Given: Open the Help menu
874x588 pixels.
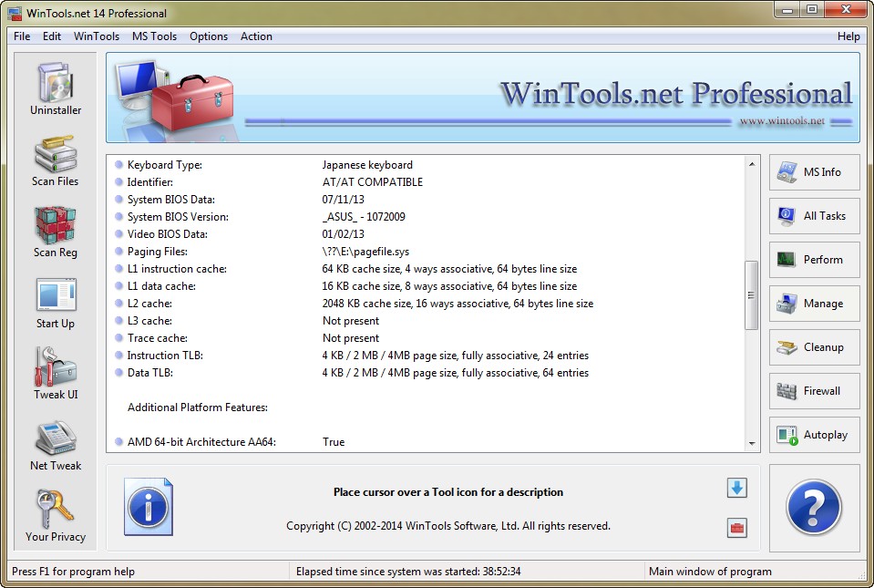Looking at the screenshot, I should [x=848, y=36].
